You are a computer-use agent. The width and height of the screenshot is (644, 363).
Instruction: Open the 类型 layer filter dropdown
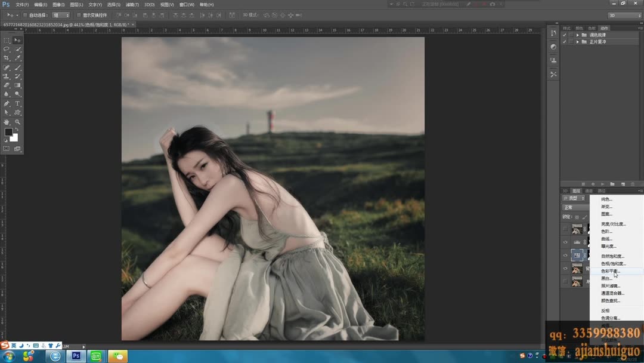573,198
